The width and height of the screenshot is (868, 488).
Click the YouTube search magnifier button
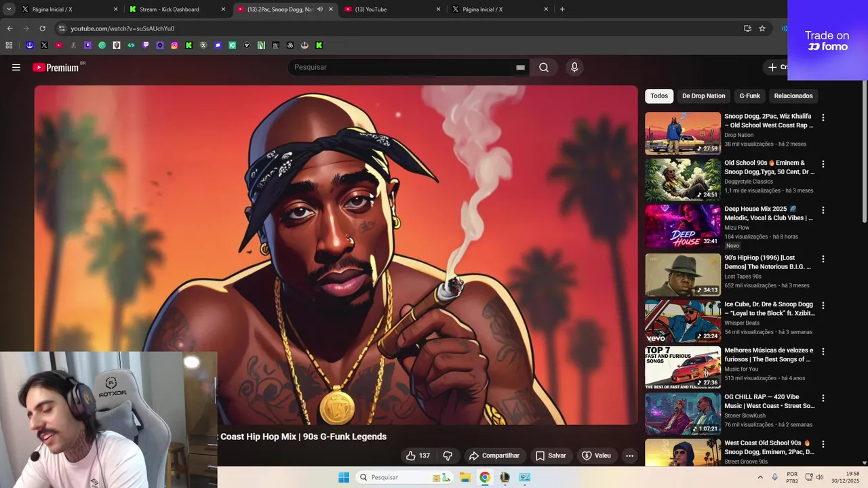(x=544, y=67)
